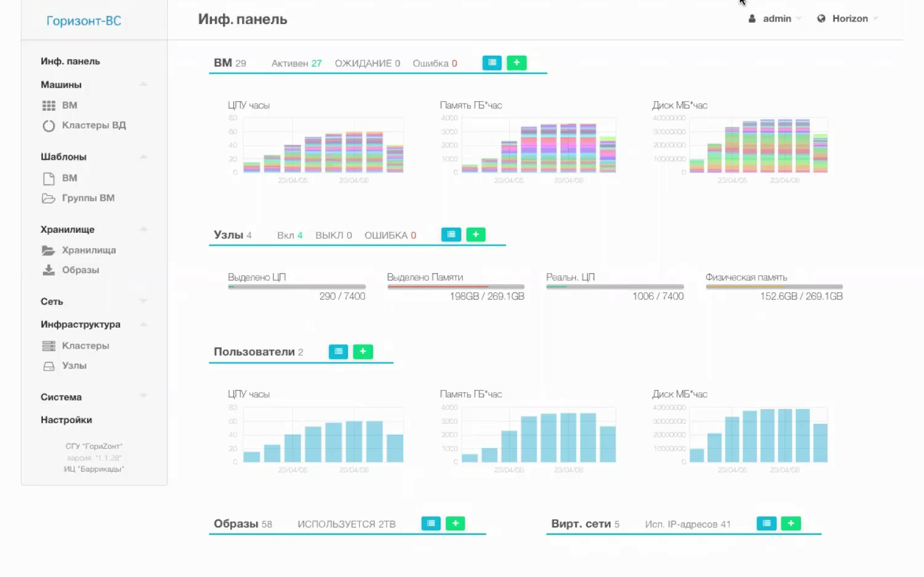
Task: Open the Узлы list view button
Action: 451,235
